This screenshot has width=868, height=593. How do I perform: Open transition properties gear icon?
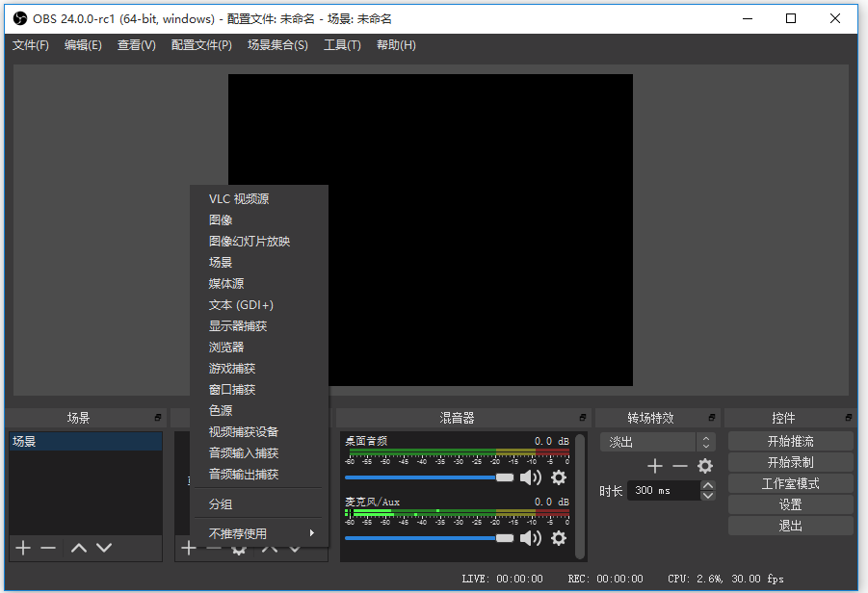(704, 465)
